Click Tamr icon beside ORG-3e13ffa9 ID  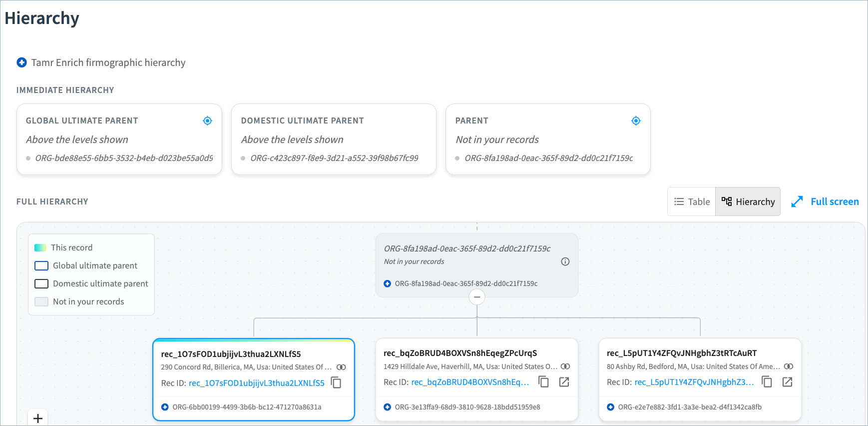tap(387, 407)
